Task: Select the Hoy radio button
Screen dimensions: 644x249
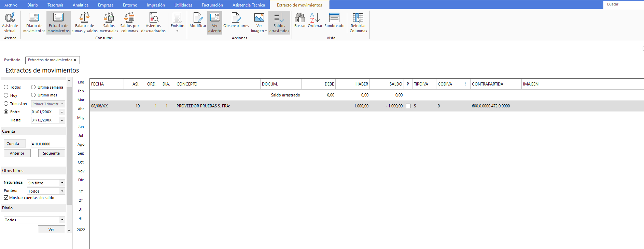Action: [6, 95]
